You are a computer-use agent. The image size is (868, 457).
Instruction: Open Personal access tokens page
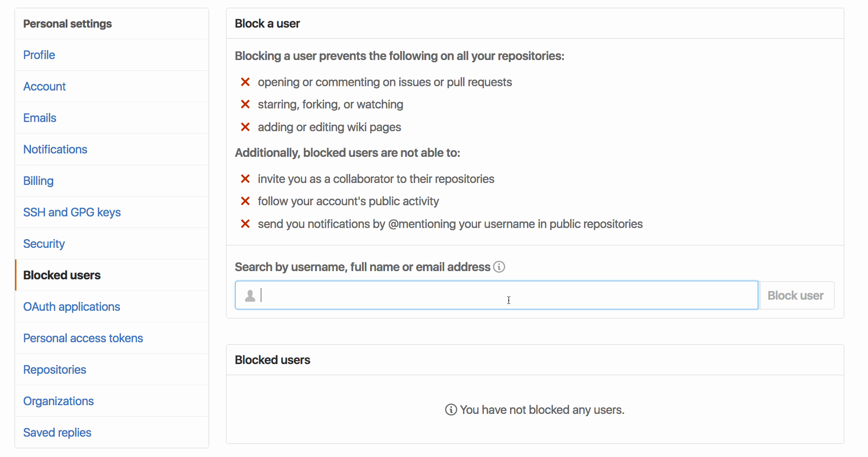click(83, 338)
